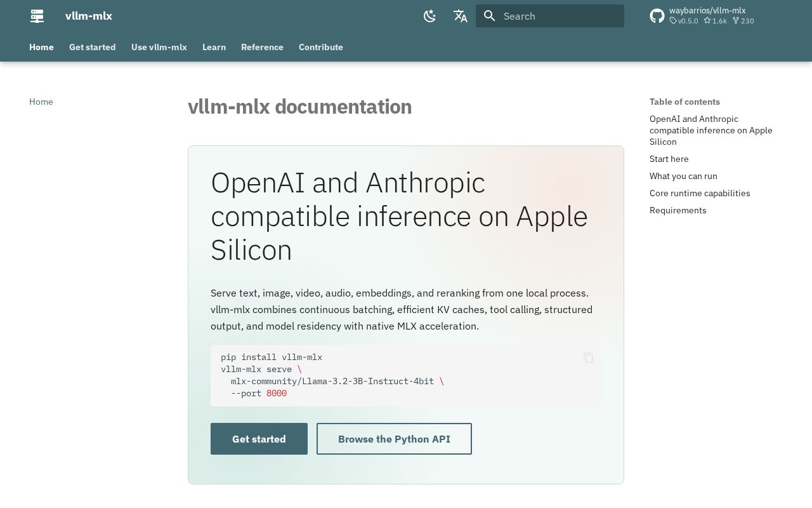Click Browse the Python API button

(x=394, y=439)
